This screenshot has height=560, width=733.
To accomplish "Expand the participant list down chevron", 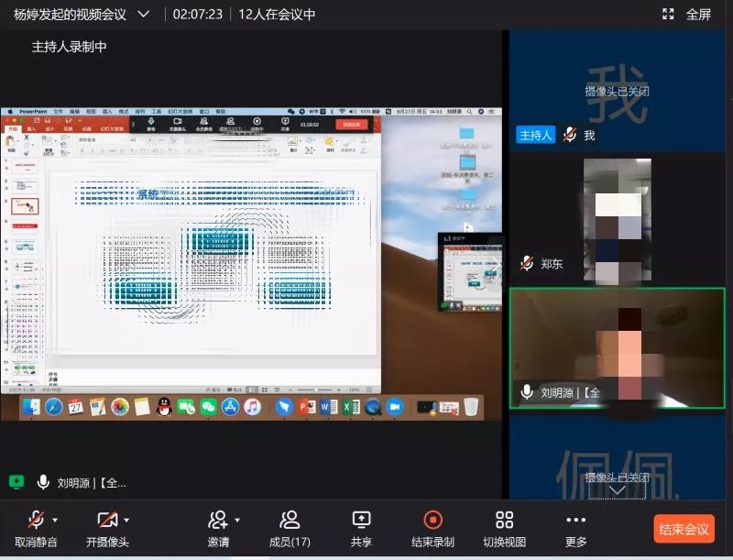I will (x=618, y=490).
